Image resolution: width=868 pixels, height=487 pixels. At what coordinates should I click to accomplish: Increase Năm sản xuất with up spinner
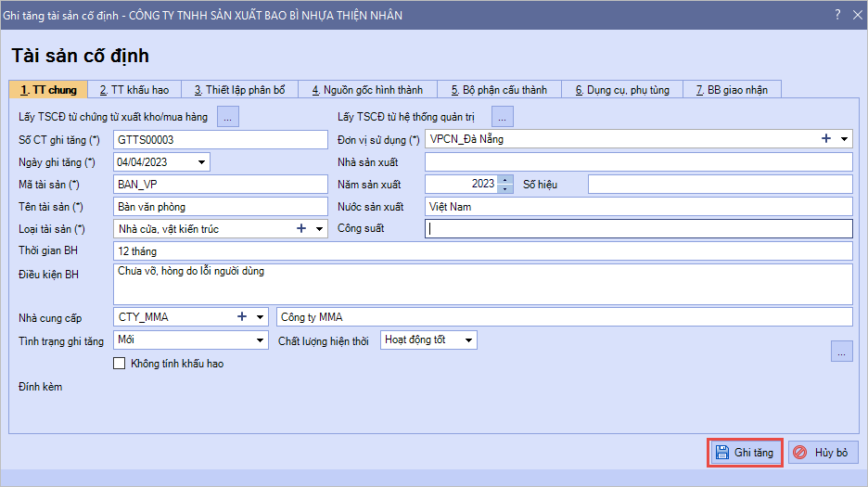[504, 180]
